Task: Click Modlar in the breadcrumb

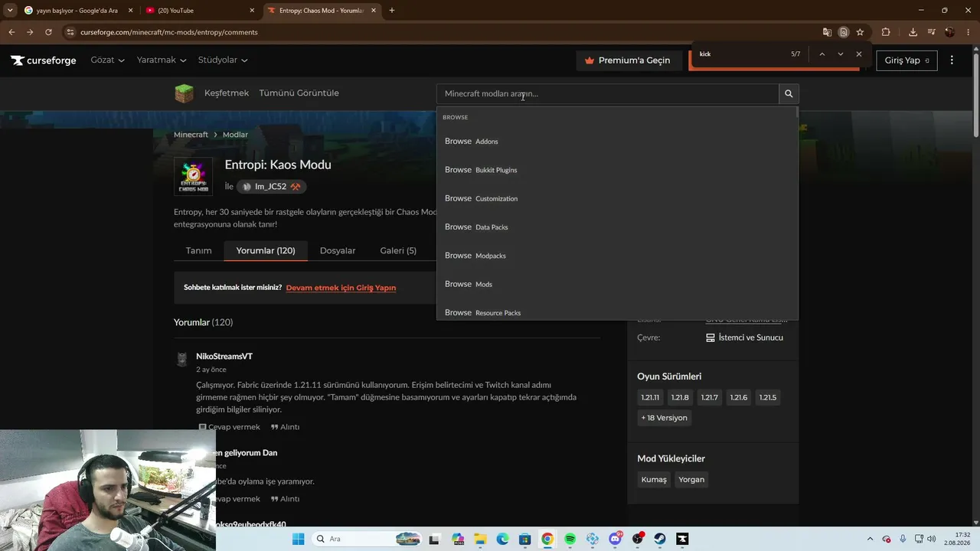Action: click(235, 135)
